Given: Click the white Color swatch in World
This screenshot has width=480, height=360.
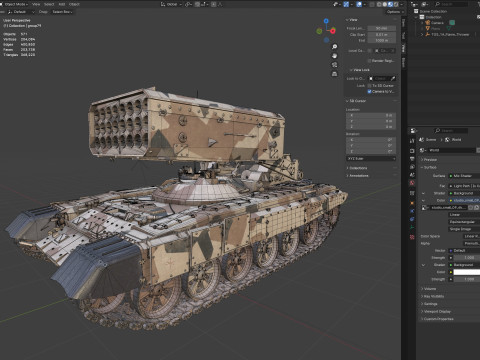Looking at the screenshot, I should pyautogui.click(x=467, y=272).
